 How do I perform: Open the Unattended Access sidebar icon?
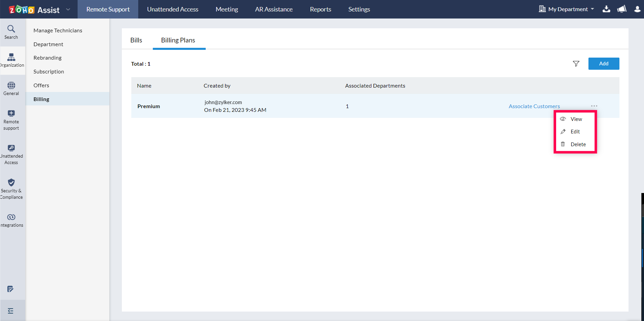tap(11, 154)
